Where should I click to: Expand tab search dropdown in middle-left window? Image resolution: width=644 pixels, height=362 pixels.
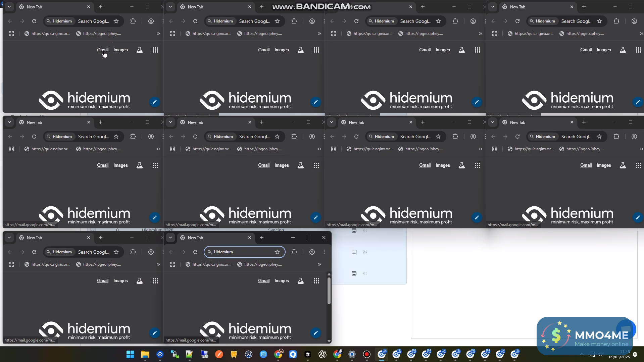click(x=9, y=122)
